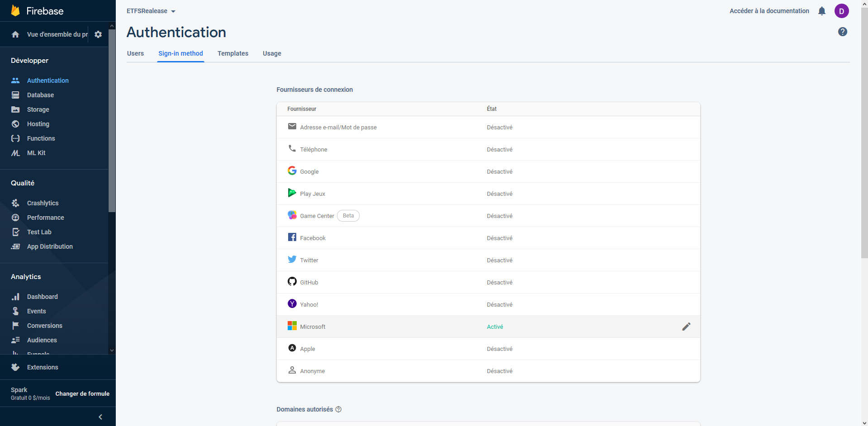Open notifications bell
Viewport: 868px width, 426px height.
822,11
